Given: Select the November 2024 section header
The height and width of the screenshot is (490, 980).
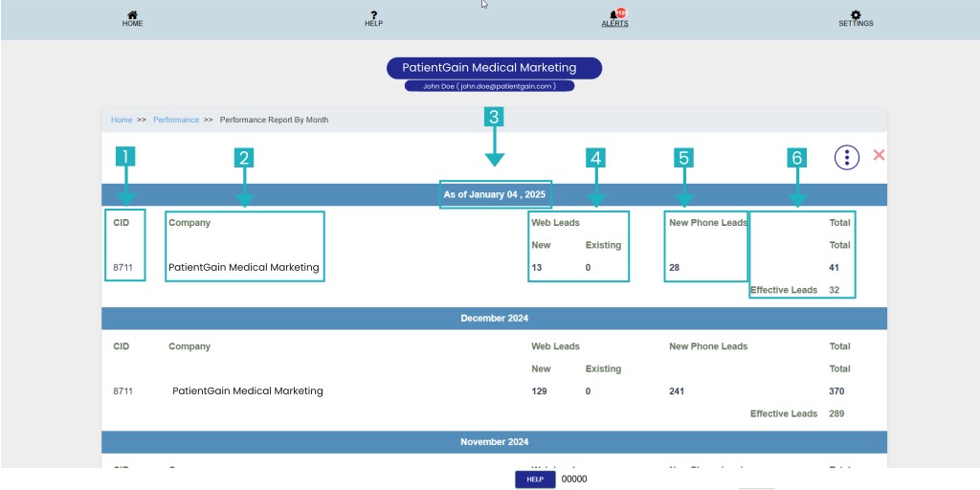Looking at the screenshot, I should coord(495,442).
